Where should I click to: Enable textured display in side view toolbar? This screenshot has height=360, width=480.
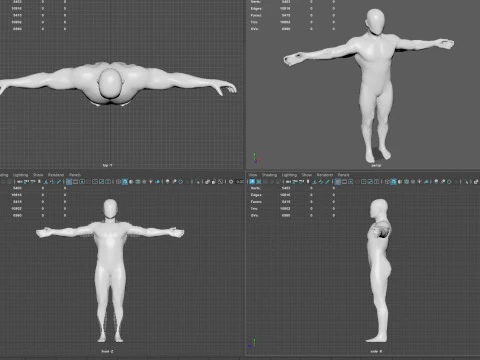coord(413,182)
